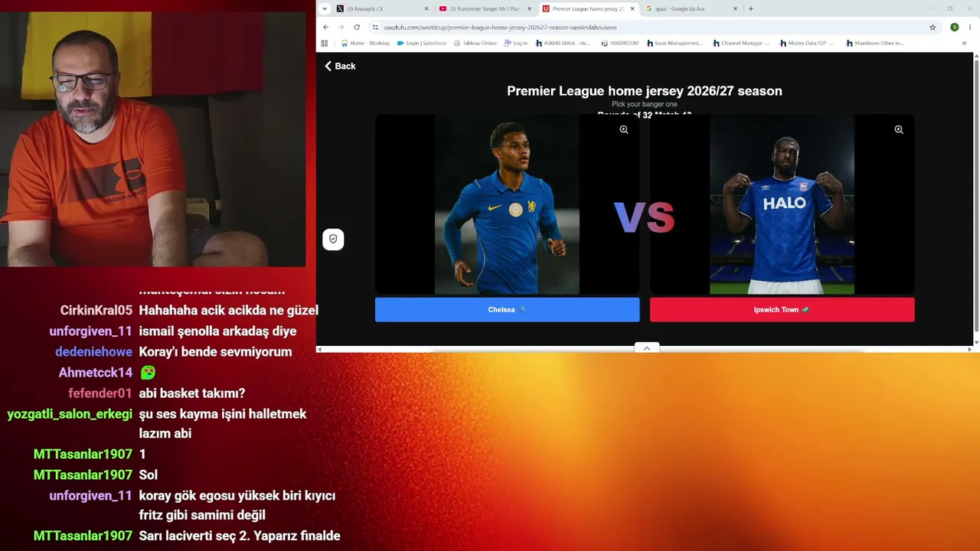Open the tab search dropdown
Image resolution: width=980 pixels, height=551 pixels.
pyautogui.click(x=325, y=8)
